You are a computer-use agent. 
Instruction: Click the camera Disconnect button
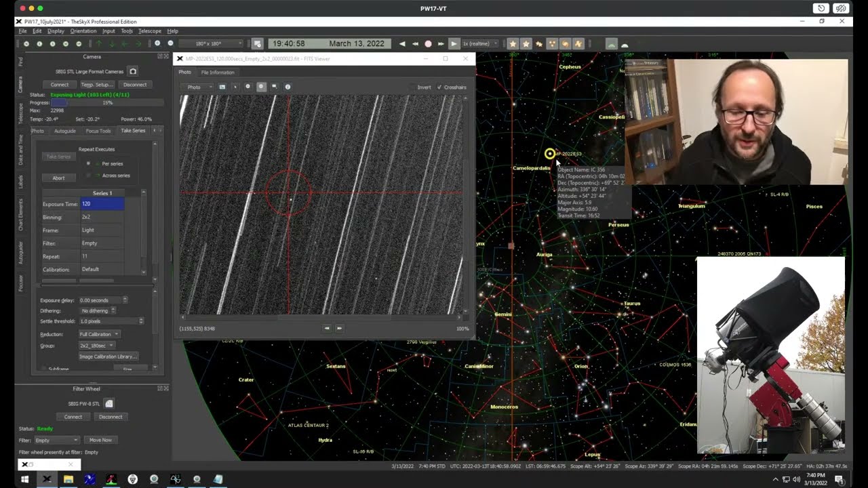pyautogui.click(x=134, y=85)
